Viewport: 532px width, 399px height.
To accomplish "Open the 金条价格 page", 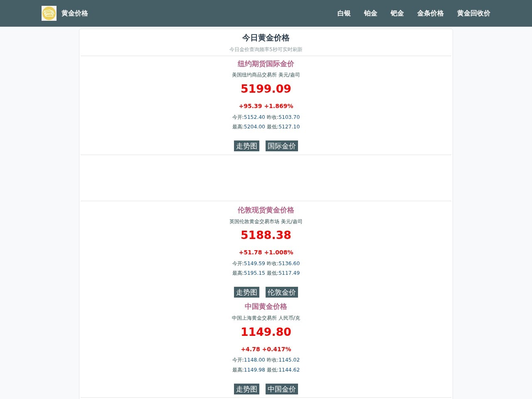I will point(430,13).
